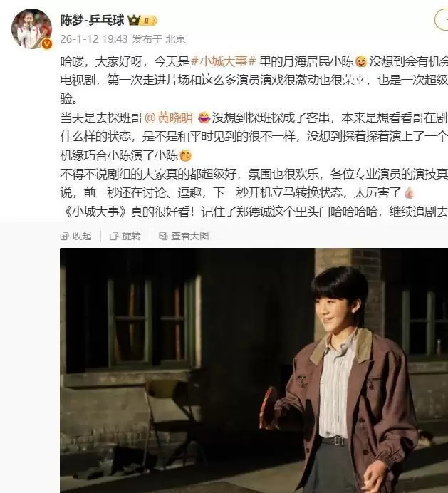Click the expanded still photo from the drama
Image resolution: width=448 pixels, height=493 pixels.
pos(254,370)
